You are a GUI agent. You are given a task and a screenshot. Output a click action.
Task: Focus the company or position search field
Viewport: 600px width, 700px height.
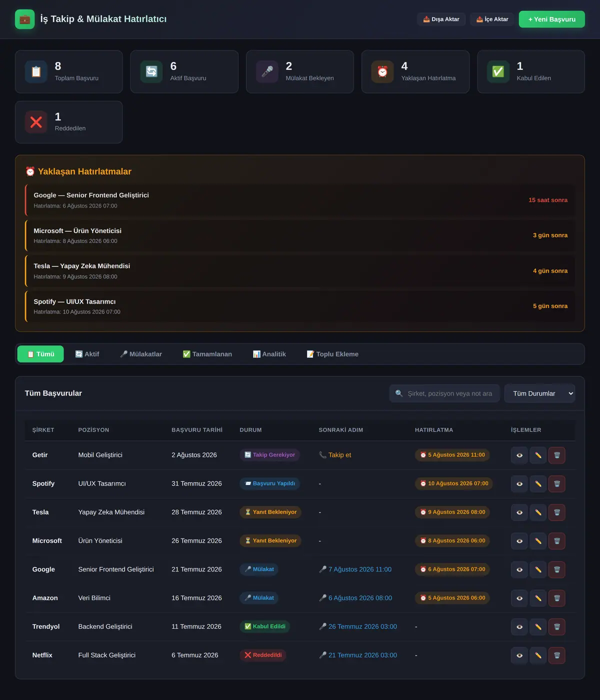[x=445, y=393]
